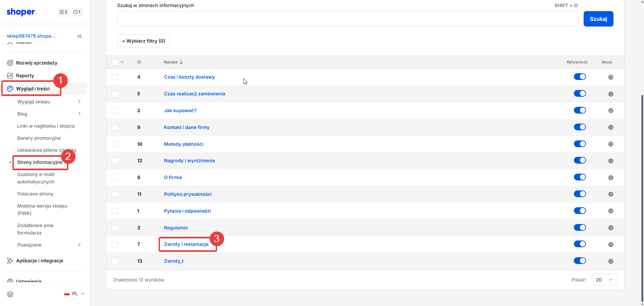
Task: Open the notes counter badge showing 2
Action: 63,12
